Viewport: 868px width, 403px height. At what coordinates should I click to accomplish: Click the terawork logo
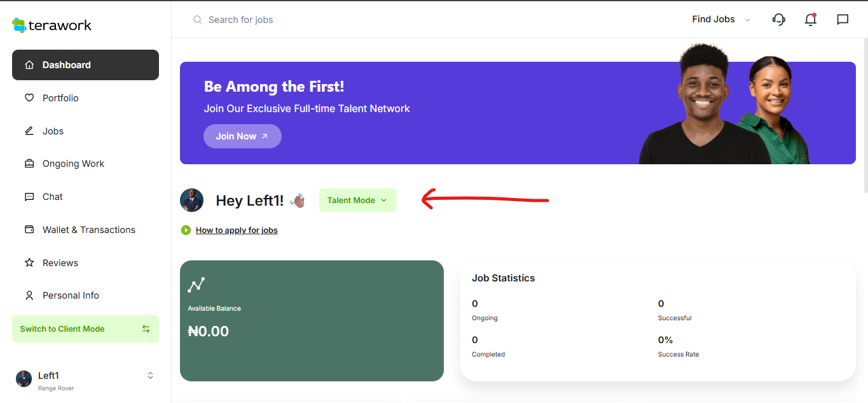click(x=52, y=25)
